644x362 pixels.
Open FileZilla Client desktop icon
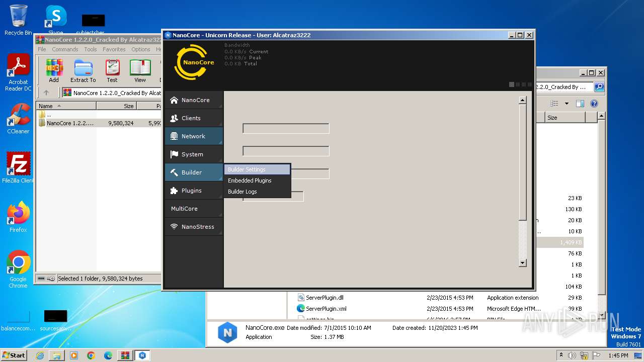coord(18,167)
